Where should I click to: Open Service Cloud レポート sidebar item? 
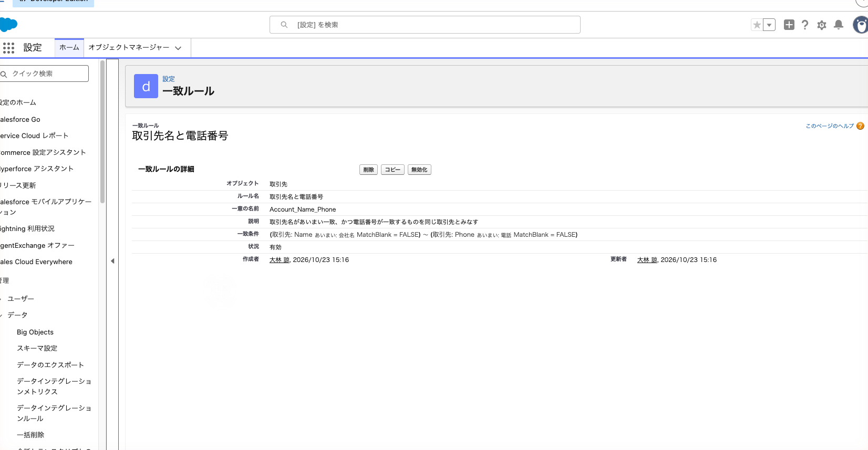coord(34,135)
